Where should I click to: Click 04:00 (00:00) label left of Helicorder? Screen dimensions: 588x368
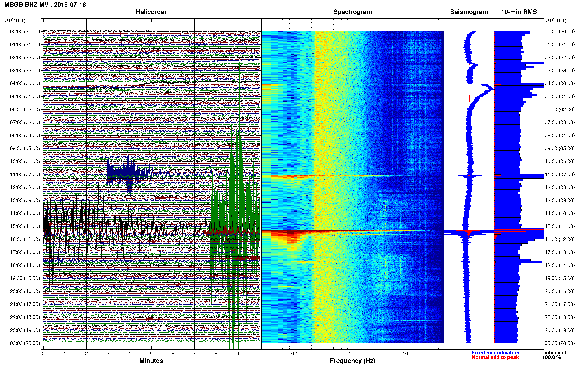(25, 83)
